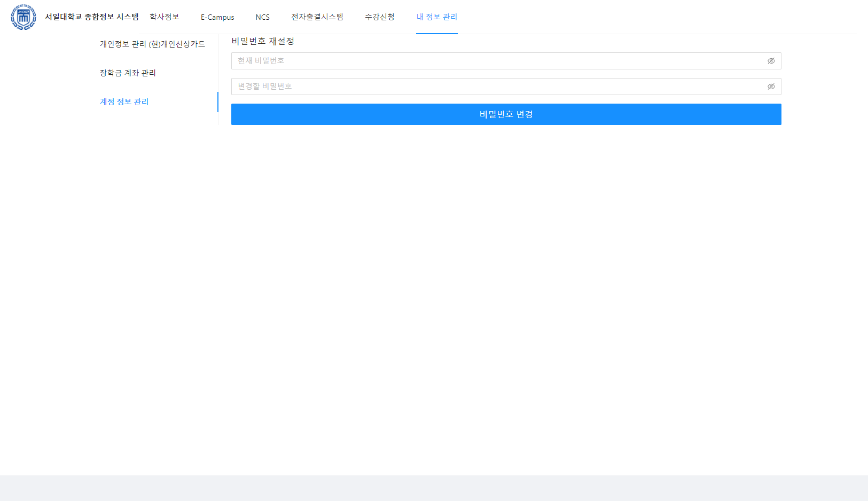868x501 pixels.
Task: Click the 변경할 비밀번호 input field
Action: click(481, 86)
